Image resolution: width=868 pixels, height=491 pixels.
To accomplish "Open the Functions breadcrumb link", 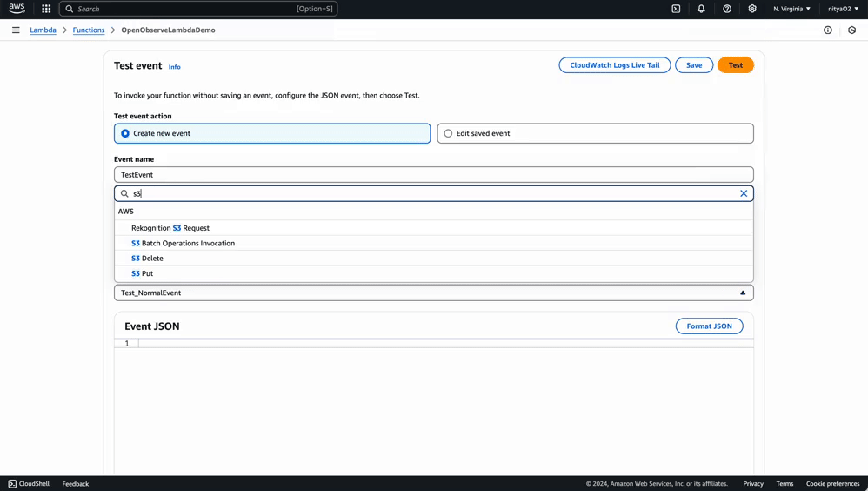I will click(89, 30).
